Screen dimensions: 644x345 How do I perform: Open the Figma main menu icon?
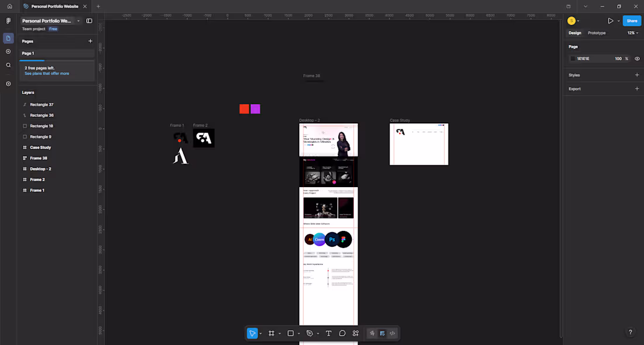point(8,20)
